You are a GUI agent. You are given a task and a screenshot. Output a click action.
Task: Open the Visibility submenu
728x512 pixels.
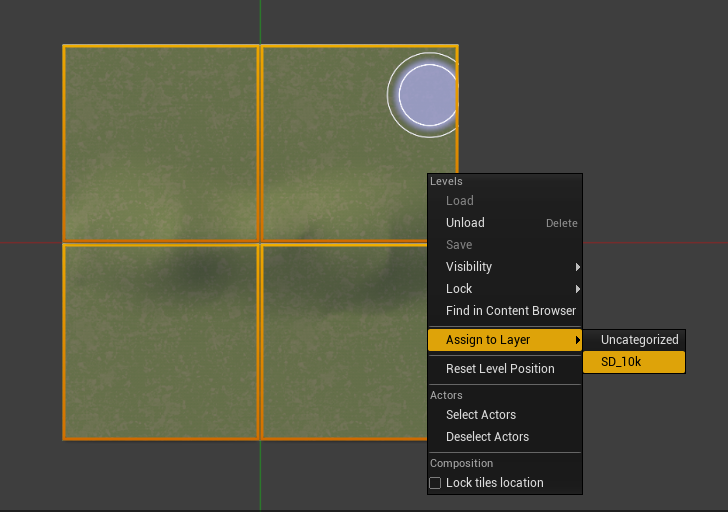[505, 267]
